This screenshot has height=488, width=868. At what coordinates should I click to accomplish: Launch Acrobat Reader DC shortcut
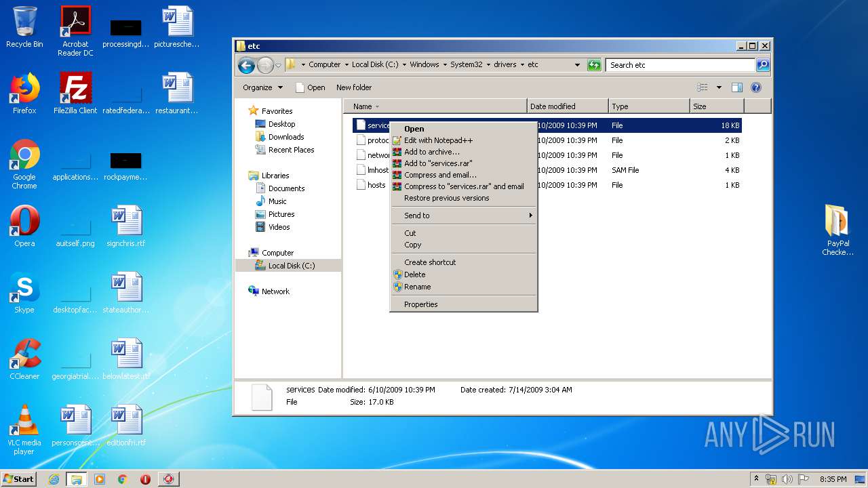coord(75,30)
